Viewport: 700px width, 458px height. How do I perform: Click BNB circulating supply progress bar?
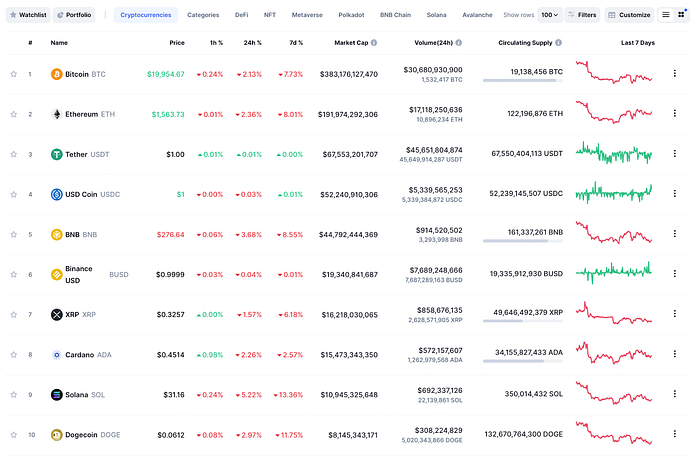click(x=523, y=241)
